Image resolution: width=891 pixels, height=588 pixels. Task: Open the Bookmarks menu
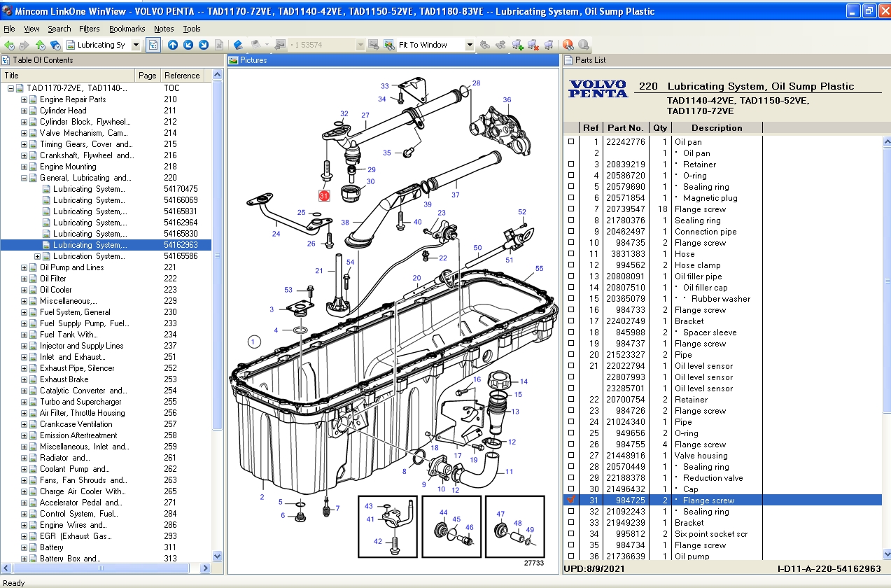tap(127, 29)
